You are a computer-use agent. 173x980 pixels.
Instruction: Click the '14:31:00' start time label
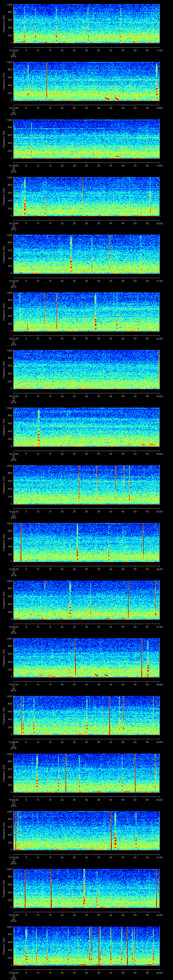(14, 915)
